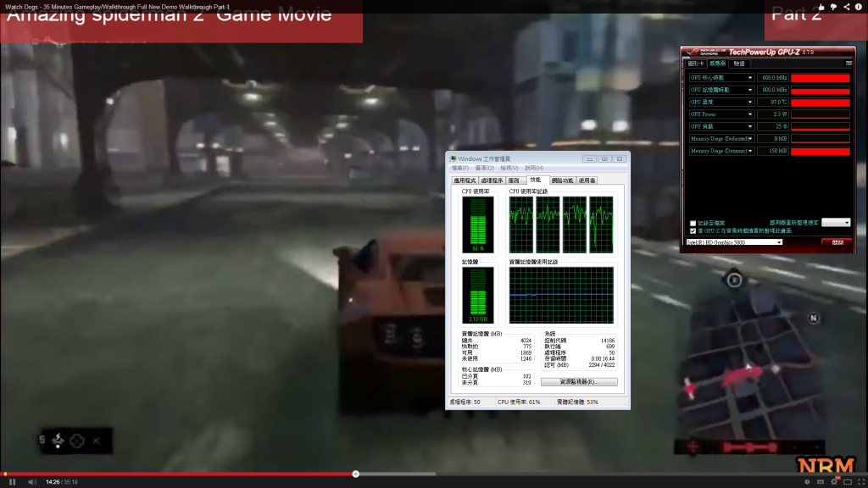Dislike the video with the thumbs-down icon
The image size is (868, 488).
[834, 7]
